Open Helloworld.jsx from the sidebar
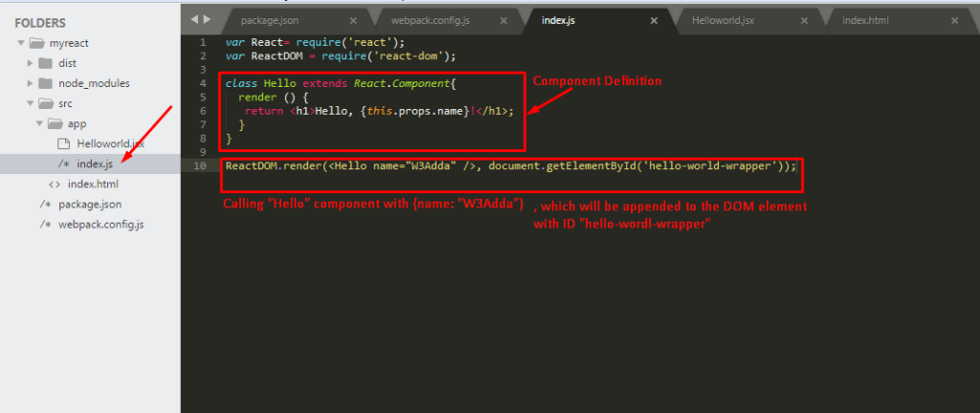Viewport: 980px width, 413px height. pyautogui.click(x=111, y=143)
